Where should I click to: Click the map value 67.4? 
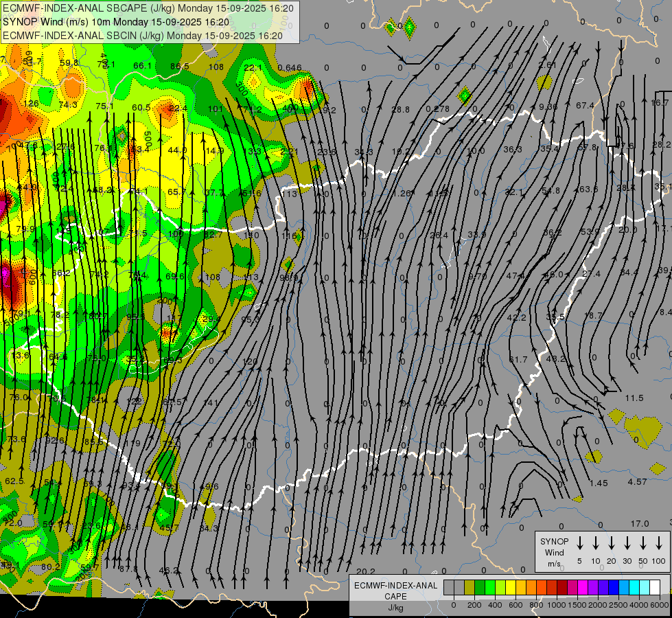(x=585, y=105)
